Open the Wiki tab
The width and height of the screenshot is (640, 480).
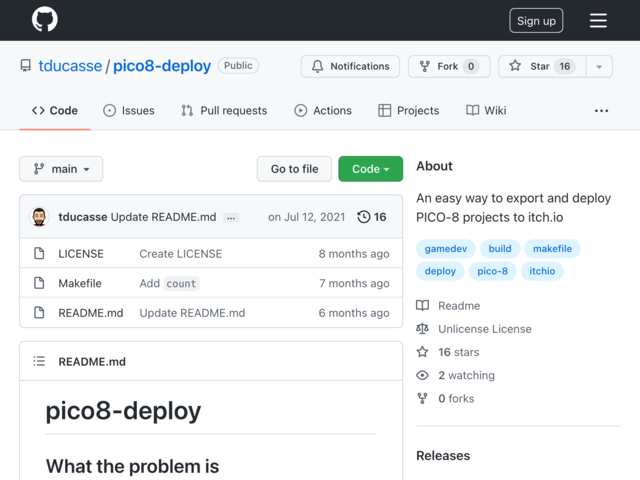coord(486,111)
